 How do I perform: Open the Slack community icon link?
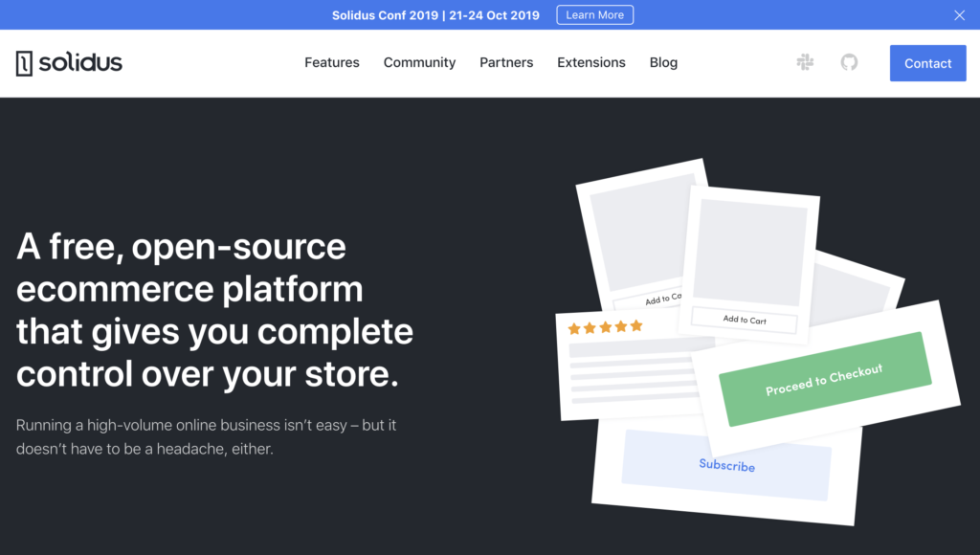805,62
